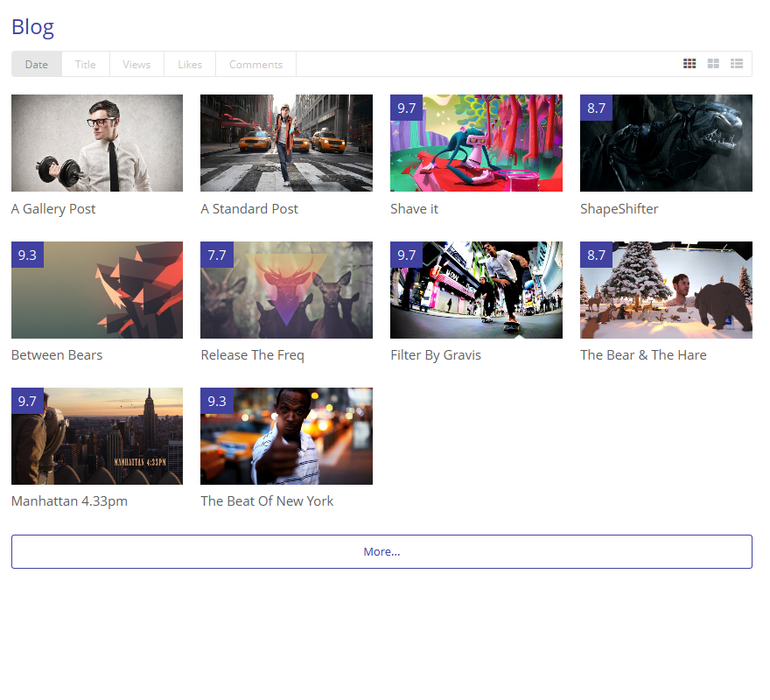Open the Blog heading link
This screenshot has width=770, height=700.
point(32,27)
